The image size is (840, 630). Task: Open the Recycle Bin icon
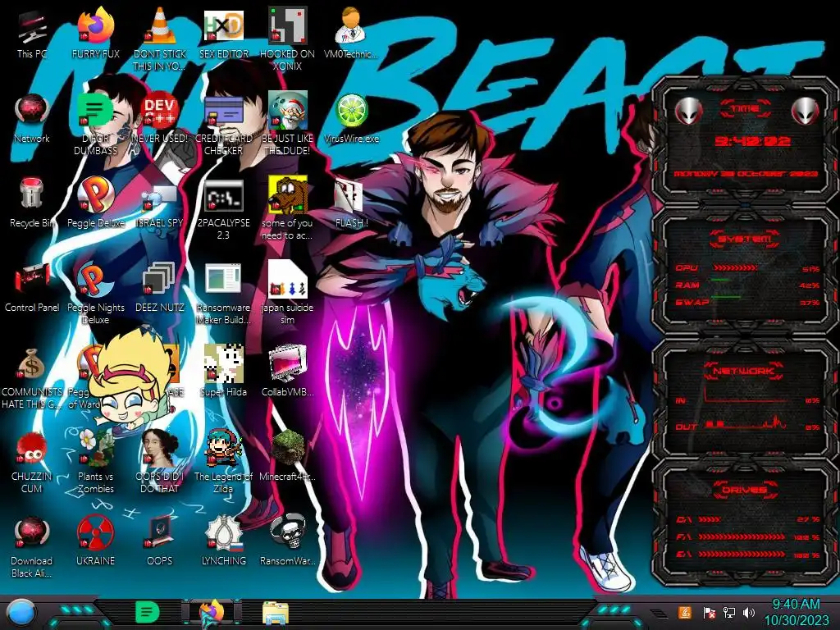(32, 194)
